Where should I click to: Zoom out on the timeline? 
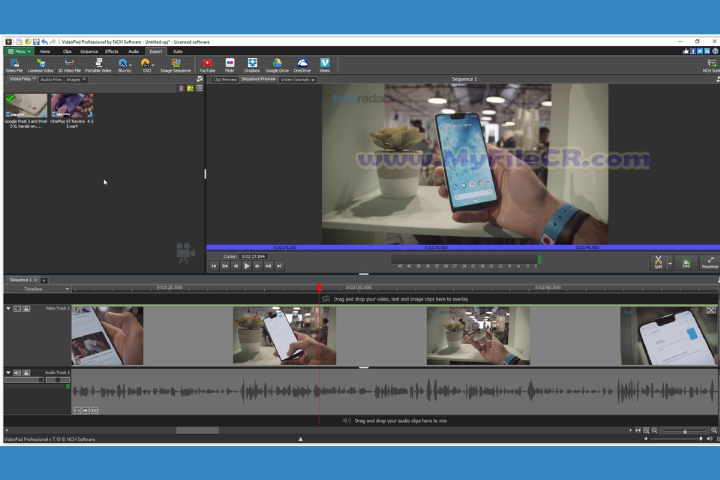(655, 430)
